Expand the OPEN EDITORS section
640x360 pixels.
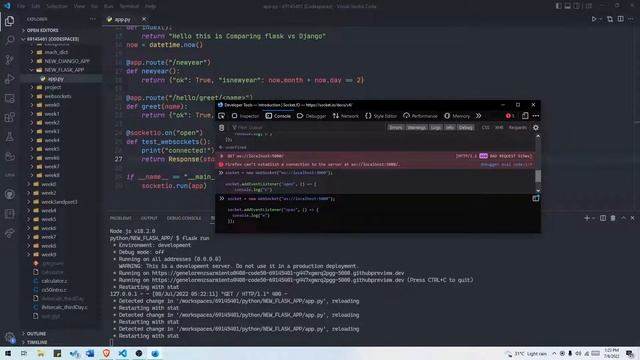click(x=62, y=30)
